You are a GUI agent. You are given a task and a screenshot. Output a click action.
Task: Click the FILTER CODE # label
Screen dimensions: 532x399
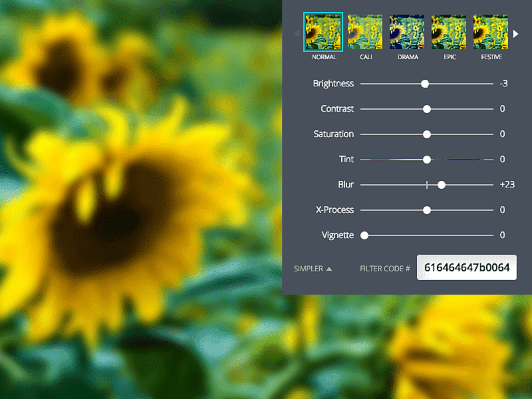(x=385, y=269)
